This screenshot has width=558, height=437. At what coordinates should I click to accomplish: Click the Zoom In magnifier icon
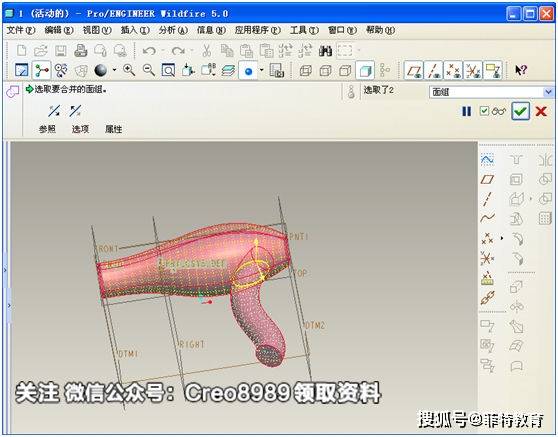tap(129, 70)
